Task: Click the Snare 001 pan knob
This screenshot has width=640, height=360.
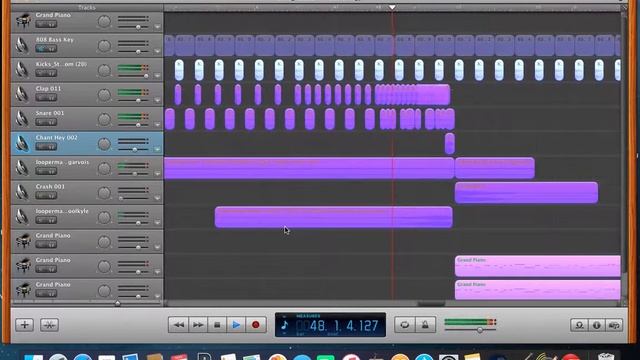Action: point(104,119)
